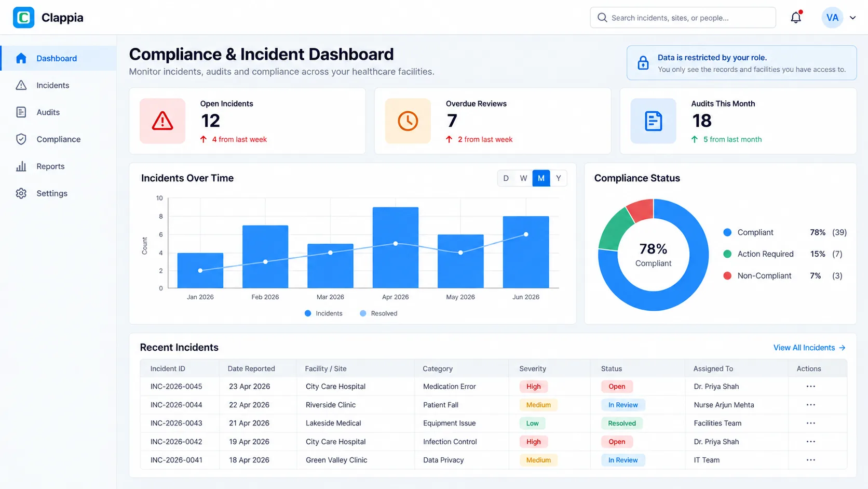Click the Compliance shield sidebar icon

pyautogui.click(x=21, y=139)
